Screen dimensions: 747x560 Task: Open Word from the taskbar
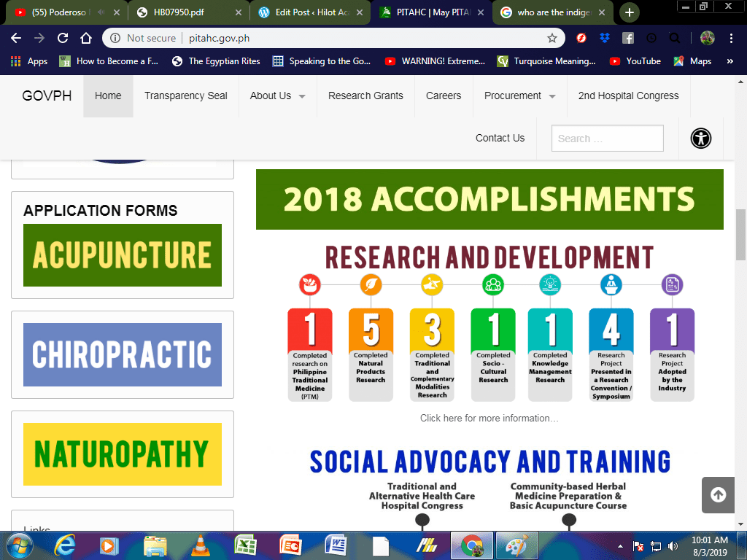pyautogui.click(x=336, y=545)
